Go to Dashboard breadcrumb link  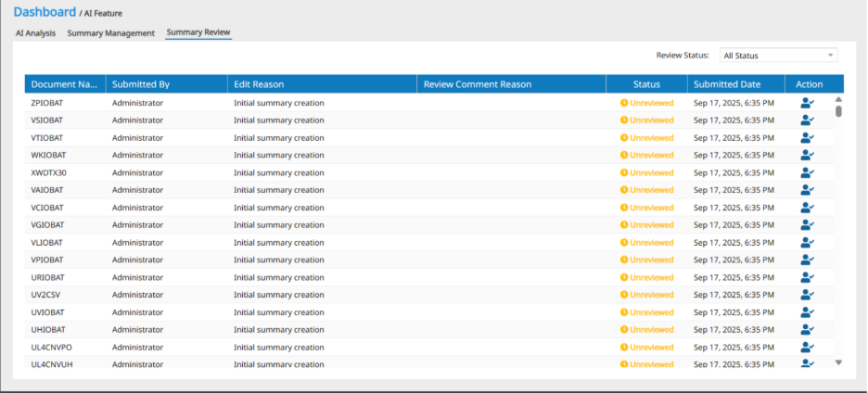45,12
